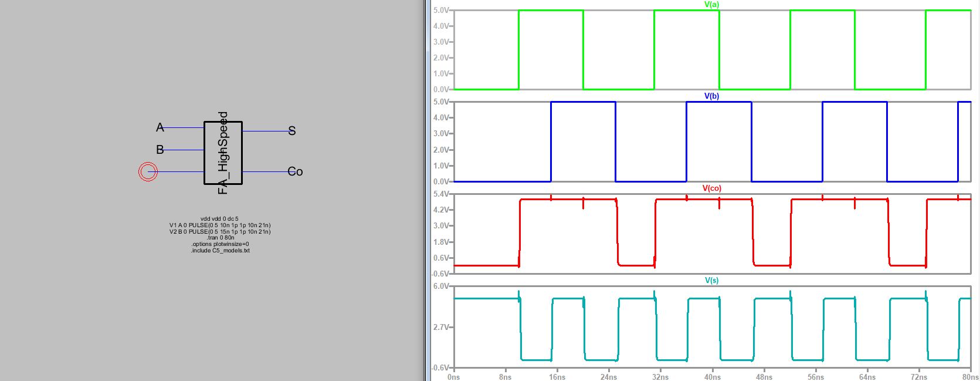
Task: Select the V2 B 0 PULSE directive line
Action: 220,231
